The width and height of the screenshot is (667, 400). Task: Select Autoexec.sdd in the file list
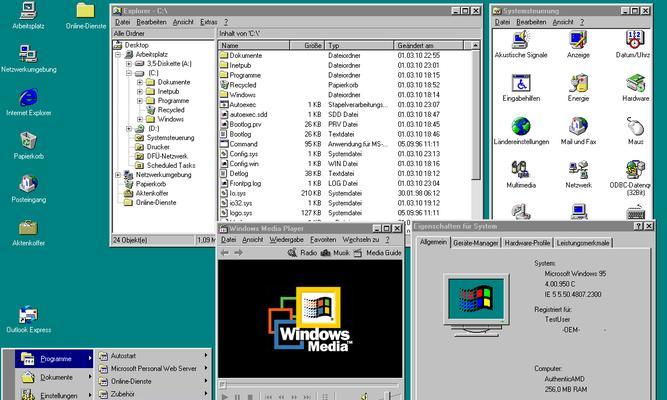244,114
